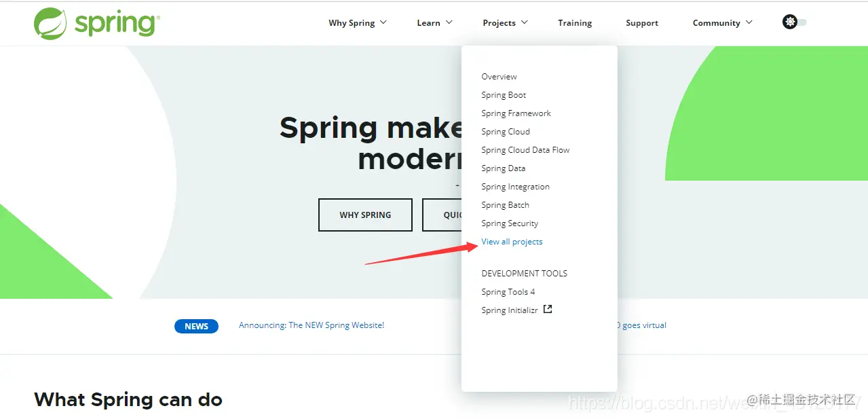The width and height of the screenshot is (868, 419).
Task: Open the Spring Initializr entry
Action: [x=509, y=310]
